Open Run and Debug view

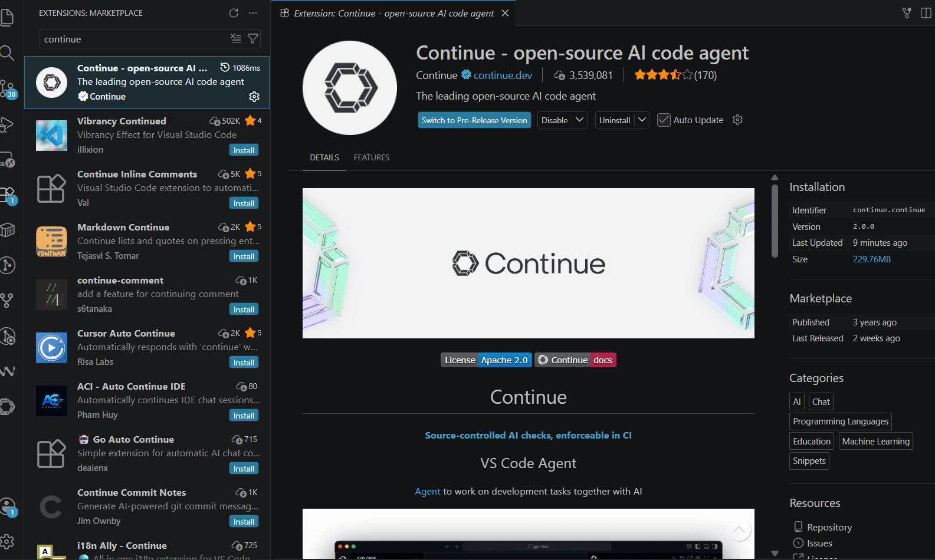click(7, 124)
